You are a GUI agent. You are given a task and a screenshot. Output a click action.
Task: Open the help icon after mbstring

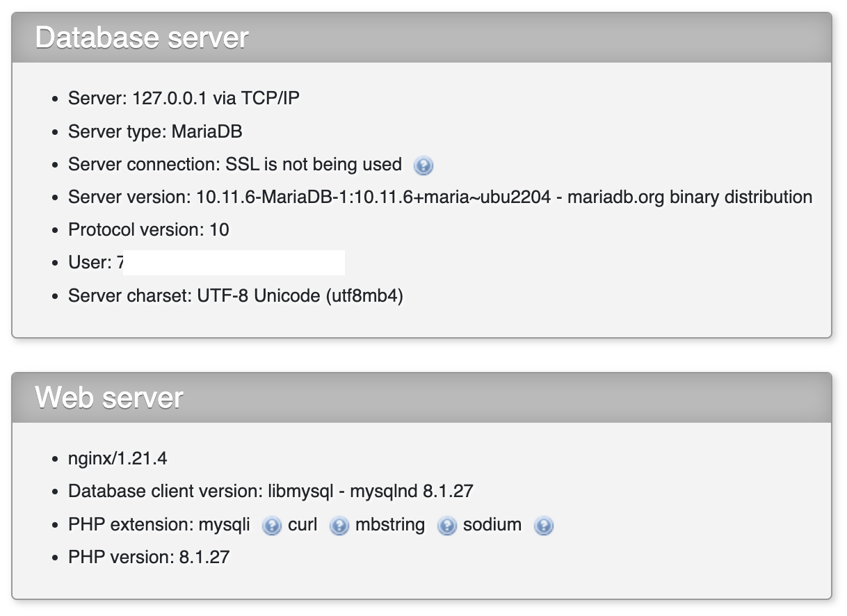pos(446,526)
